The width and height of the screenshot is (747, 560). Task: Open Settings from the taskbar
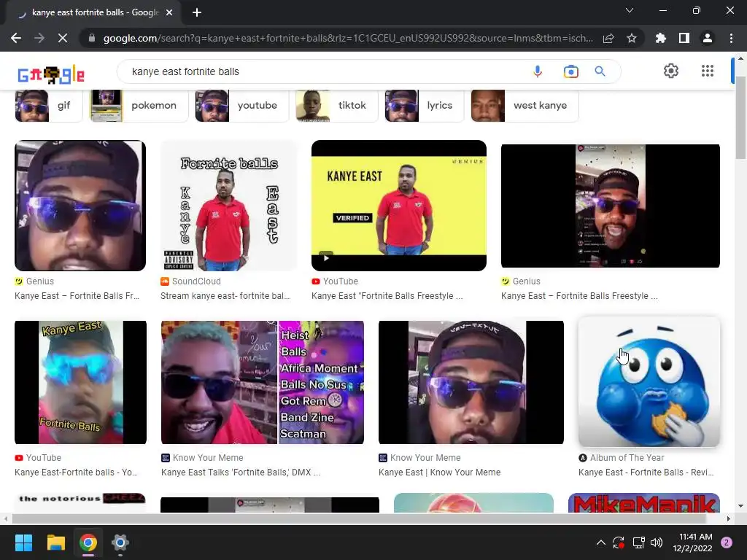(120, 542)
